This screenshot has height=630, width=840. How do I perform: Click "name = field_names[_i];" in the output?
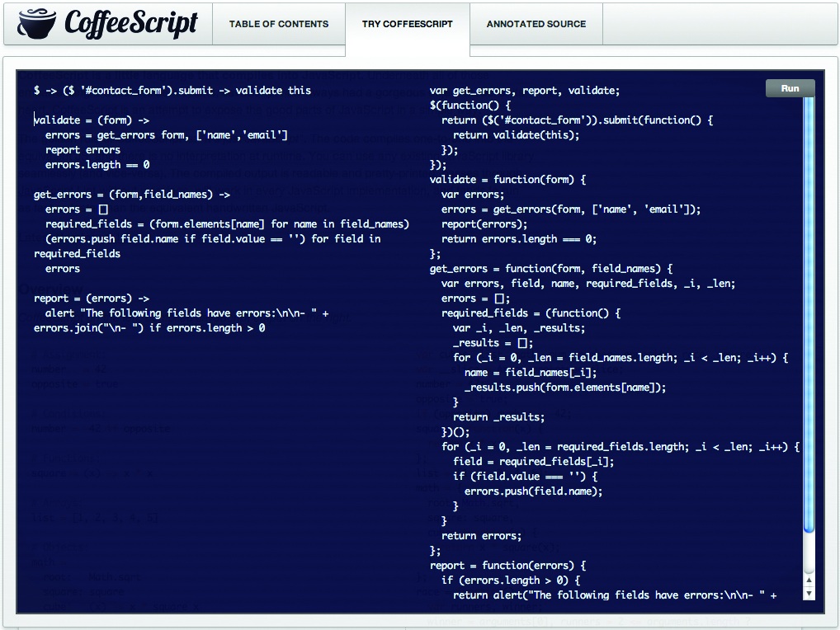pos(531,373)
